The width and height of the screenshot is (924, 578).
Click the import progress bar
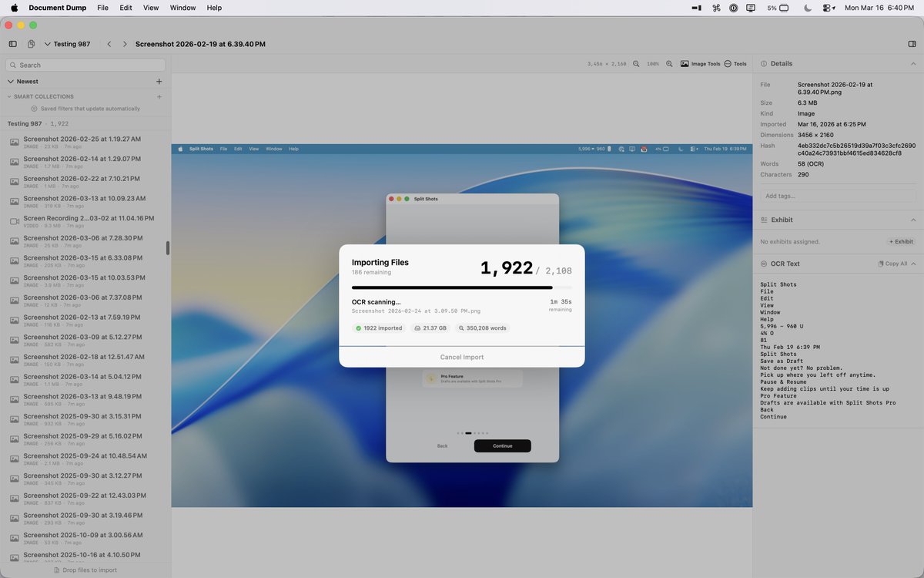462,287
